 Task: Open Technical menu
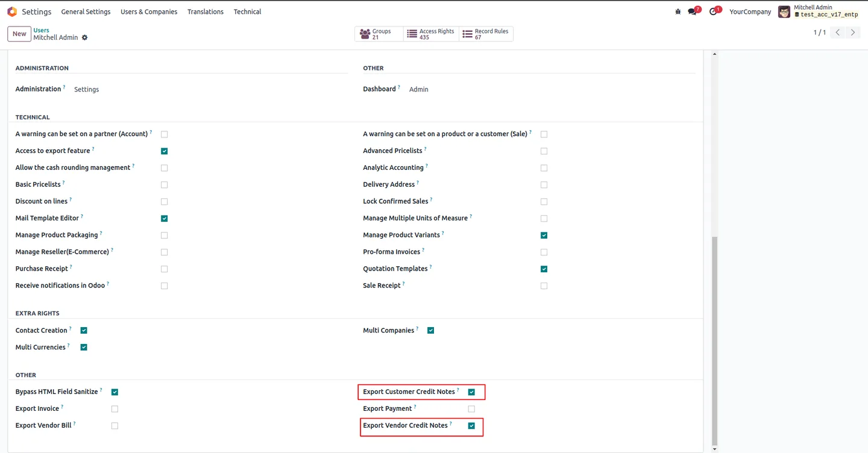(247, 11)
